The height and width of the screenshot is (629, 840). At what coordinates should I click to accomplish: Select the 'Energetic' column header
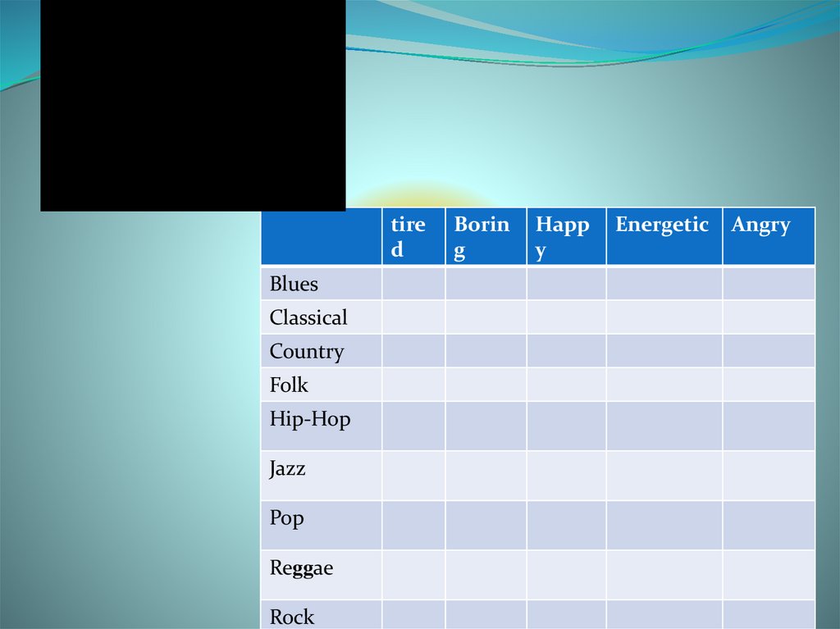point(664,236)
